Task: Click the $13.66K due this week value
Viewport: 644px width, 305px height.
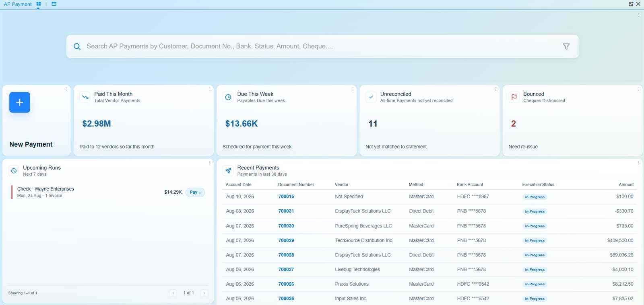Action: (242, 124)
